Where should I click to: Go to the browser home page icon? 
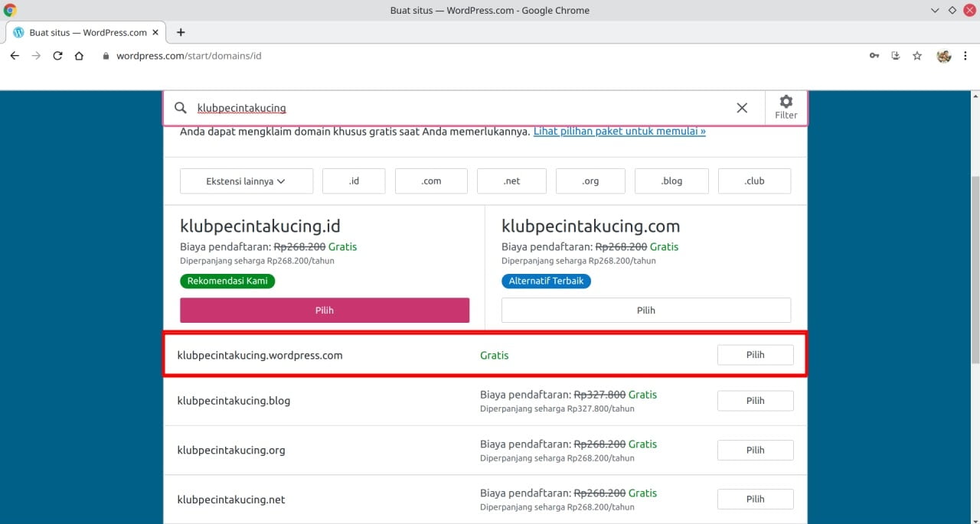coord(79,56)
